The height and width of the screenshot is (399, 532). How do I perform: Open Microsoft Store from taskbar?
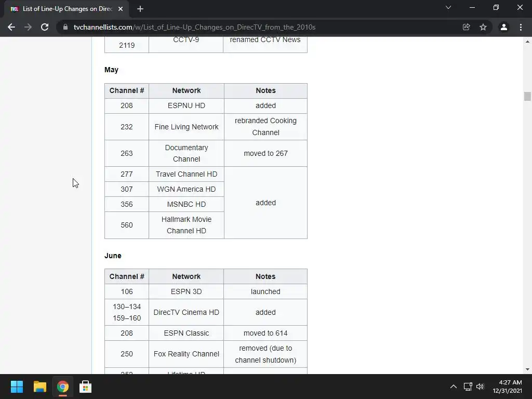click(86, 387)
